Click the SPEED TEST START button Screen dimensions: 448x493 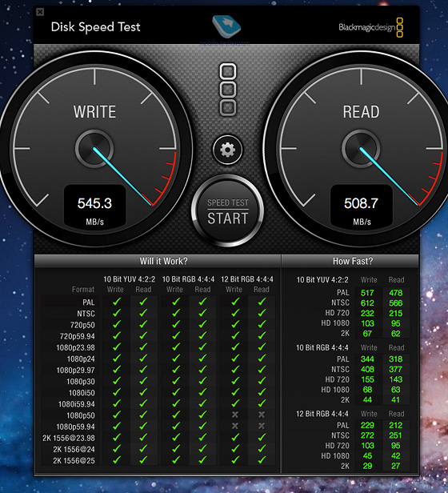tap(228, 211)
